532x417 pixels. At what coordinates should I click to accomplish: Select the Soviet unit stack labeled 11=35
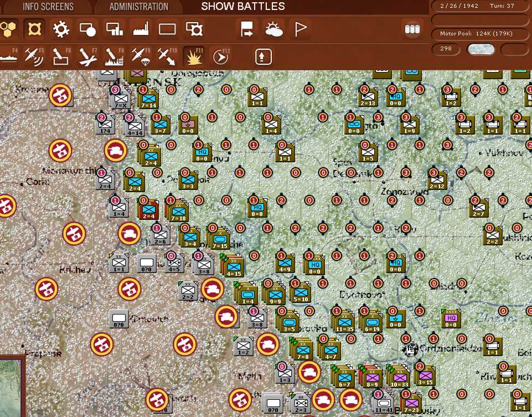(344, 321)
